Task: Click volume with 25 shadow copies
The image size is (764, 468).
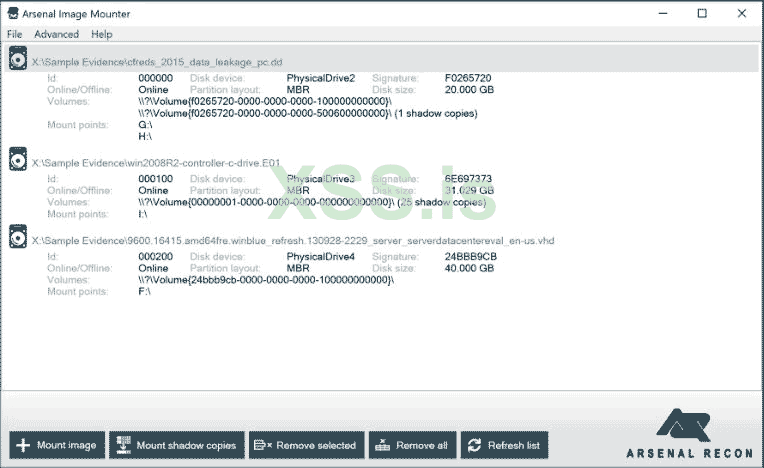Action: 312,202
